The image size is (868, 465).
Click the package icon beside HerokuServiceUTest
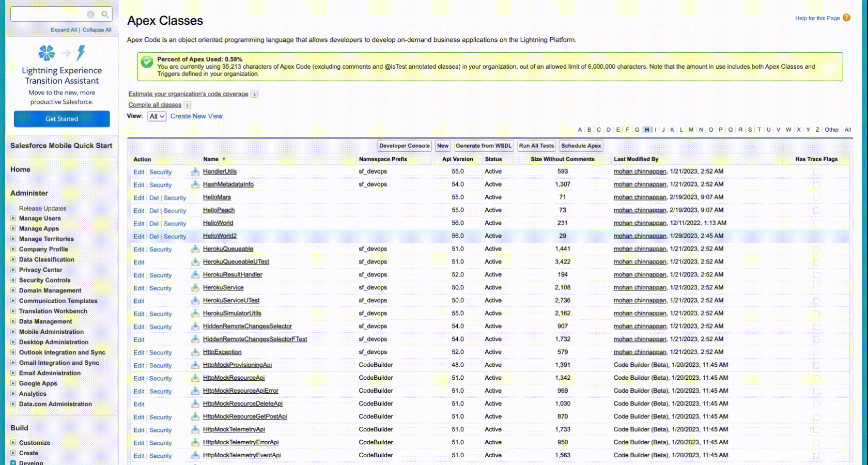[x=195, y=300]
